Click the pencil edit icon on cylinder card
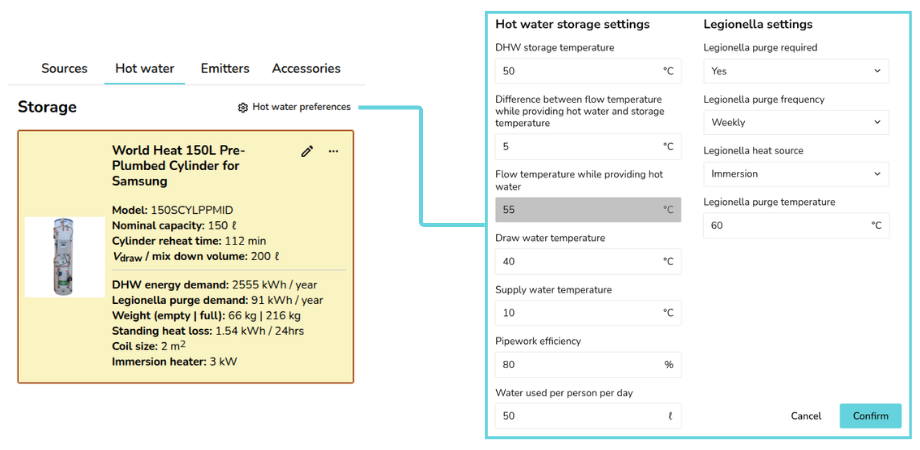The height and width of the screenshot is (450, 920). 307,151
